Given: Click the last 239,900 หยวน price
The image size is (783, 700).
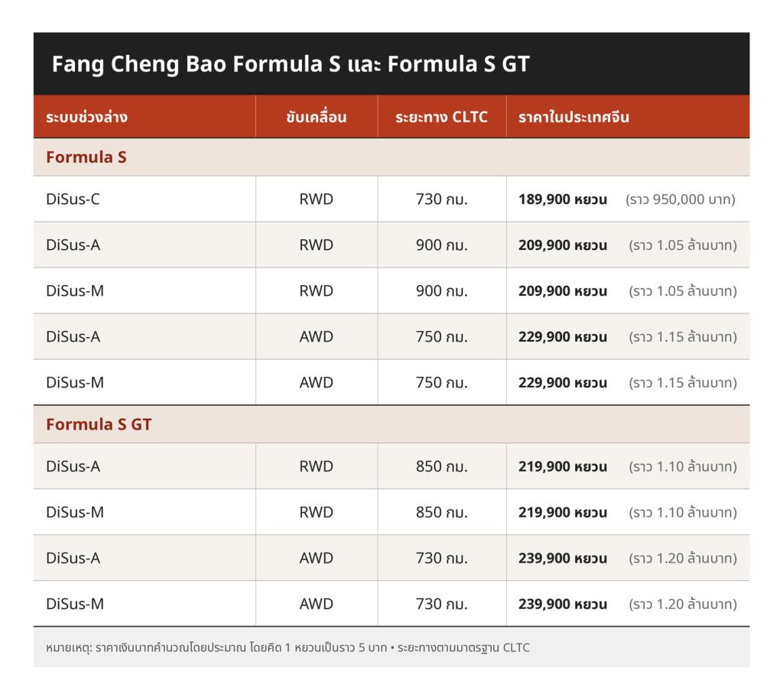Looking at the screenshot, I should coord(563,604).
